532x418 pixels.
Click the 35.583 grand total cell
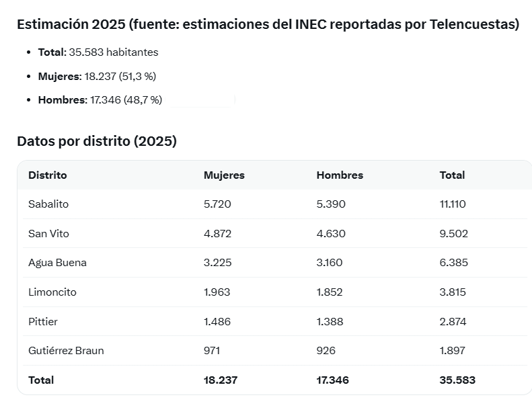click(457, 380)
